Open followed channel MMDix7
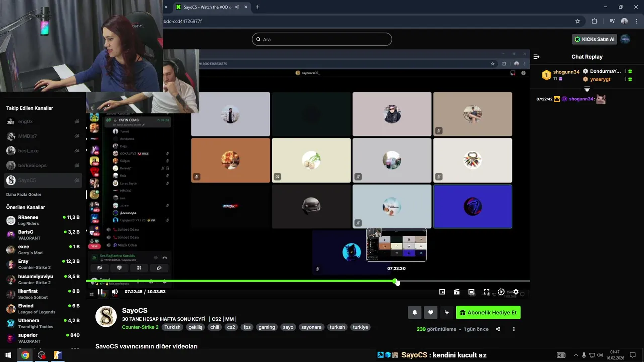Screen dimensions: 644x362 tap(43, 136)
